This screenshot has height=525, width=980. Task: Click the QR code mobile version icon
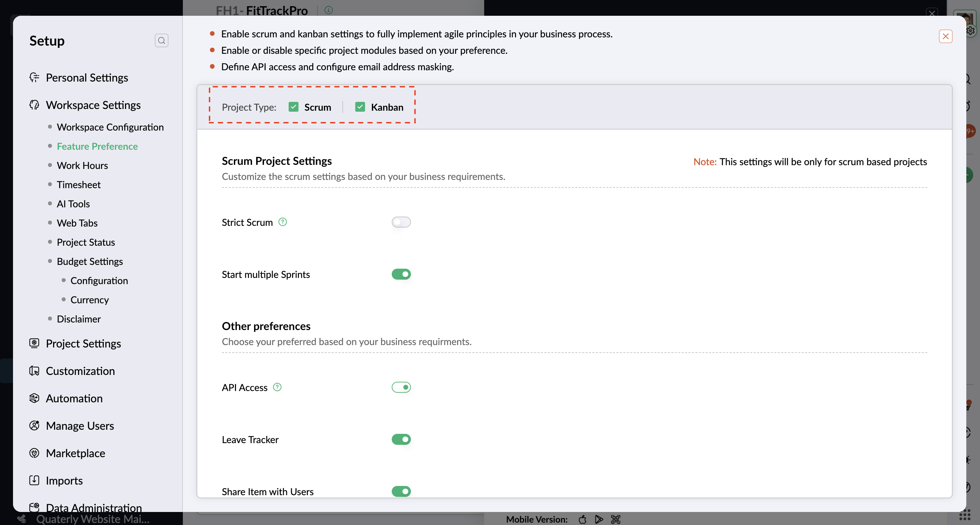(x=616, y=519)
